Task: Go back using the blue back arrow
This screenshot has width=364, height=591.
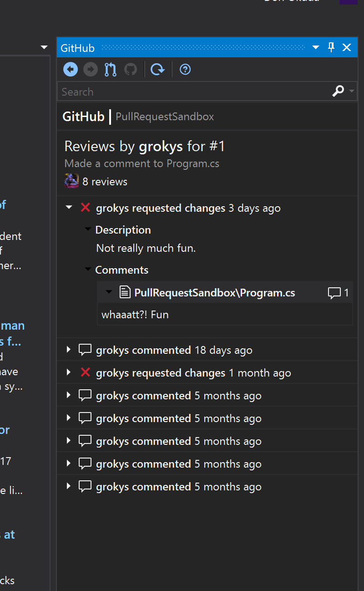Action: click(71, 69)
